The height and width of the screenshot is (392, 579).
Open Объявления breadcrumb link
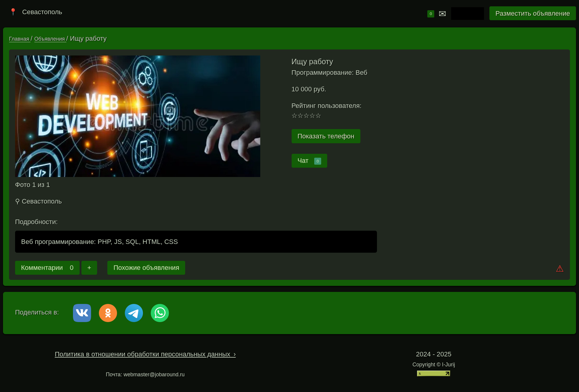coord(49,39)
